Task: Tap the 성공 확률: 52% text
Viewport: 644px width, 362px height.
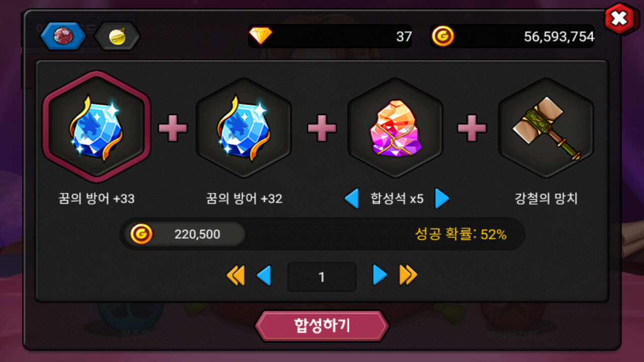Action: (x=461, y=234)
